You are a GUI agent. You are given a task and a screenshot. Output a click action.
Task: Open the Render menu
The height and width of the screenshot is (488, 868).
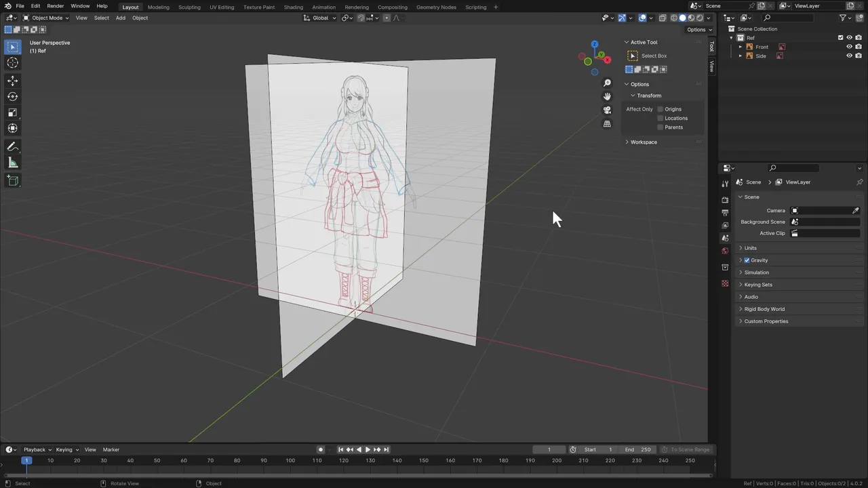pos(55,6)
